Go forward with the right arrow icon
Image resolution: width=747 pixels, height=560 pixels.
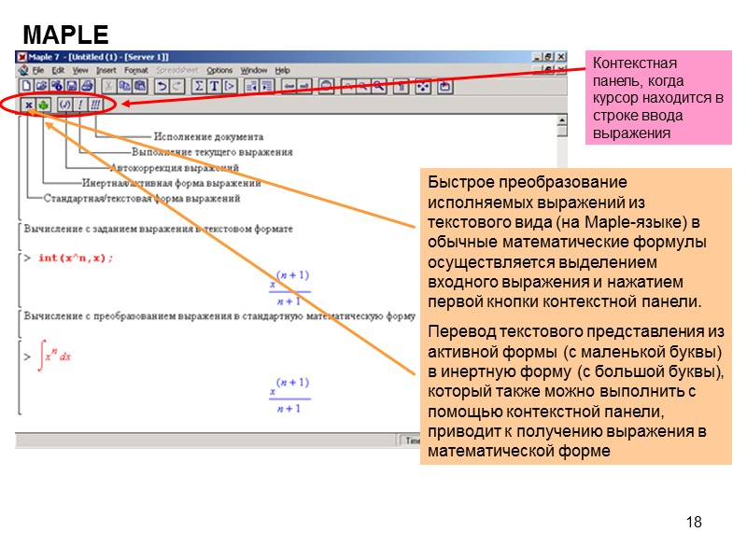click(304, 86)
